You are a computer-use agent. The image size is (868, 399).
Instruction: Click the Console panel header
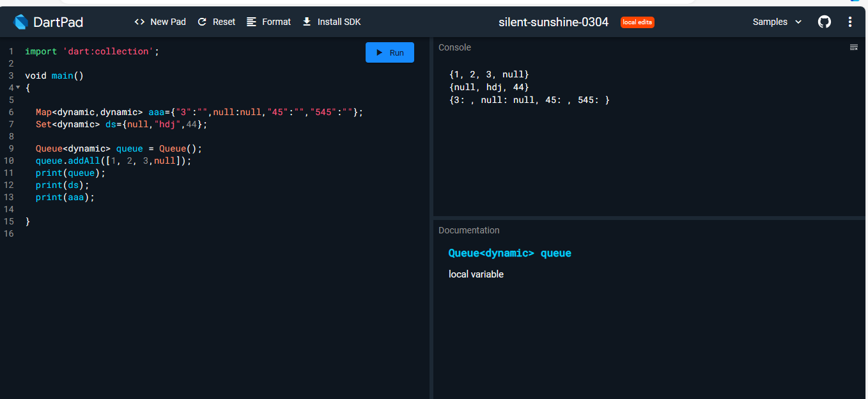454,47
